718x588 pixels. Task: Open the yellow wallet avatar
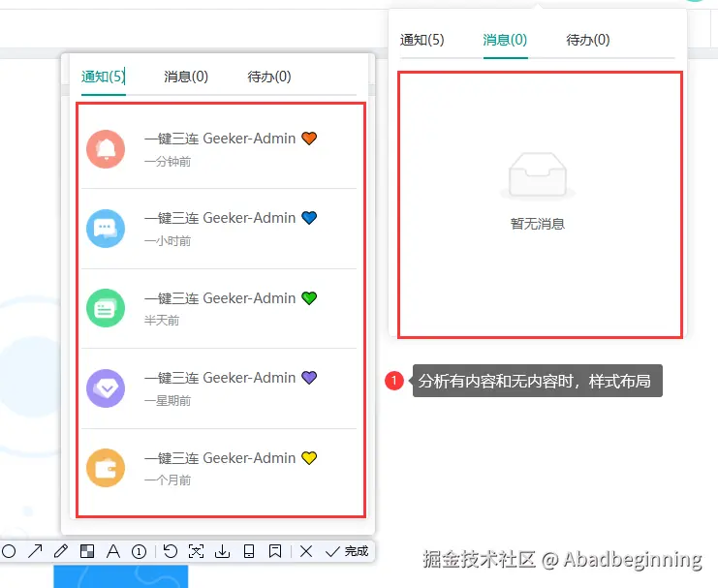point(106,468)
